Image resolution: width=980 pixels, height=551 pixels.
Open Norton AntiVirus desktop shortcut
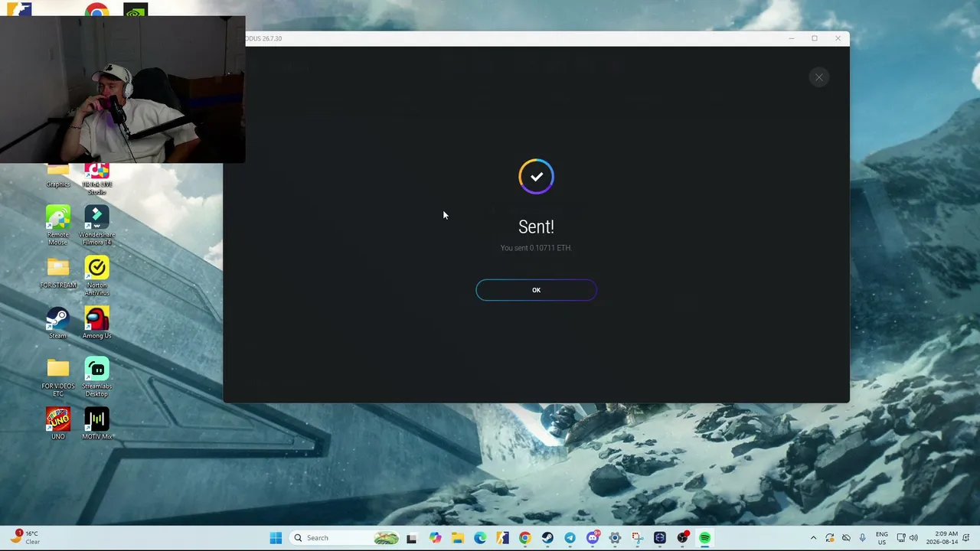coord(96,276)
